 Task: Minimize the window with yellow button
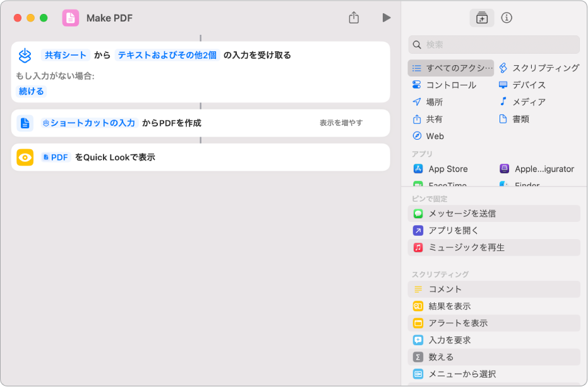[x=31, y=18]
